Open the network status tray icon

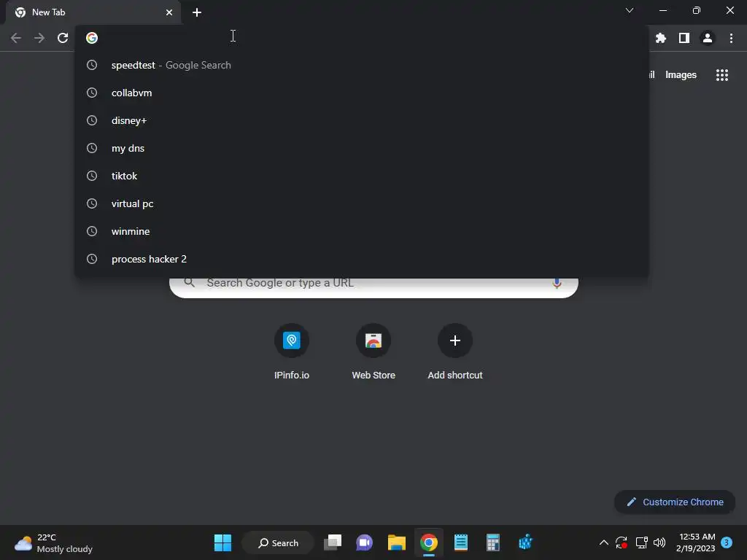641,542
